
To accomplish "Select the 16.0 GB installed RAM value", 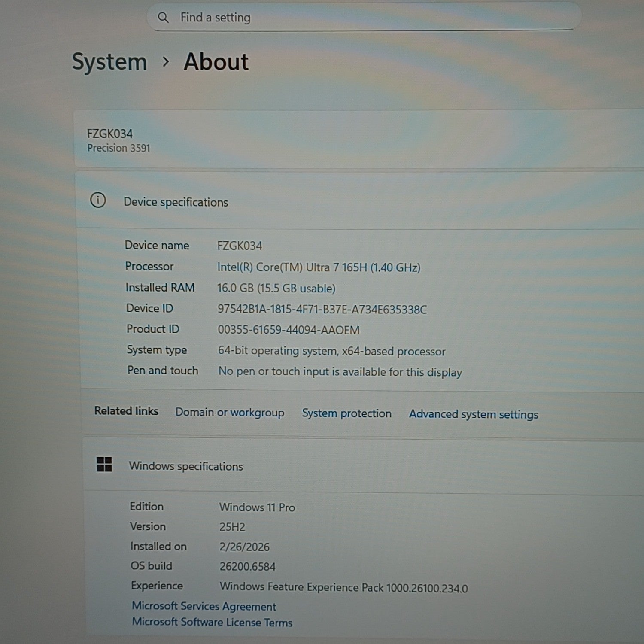I will [x=276, y=288].
